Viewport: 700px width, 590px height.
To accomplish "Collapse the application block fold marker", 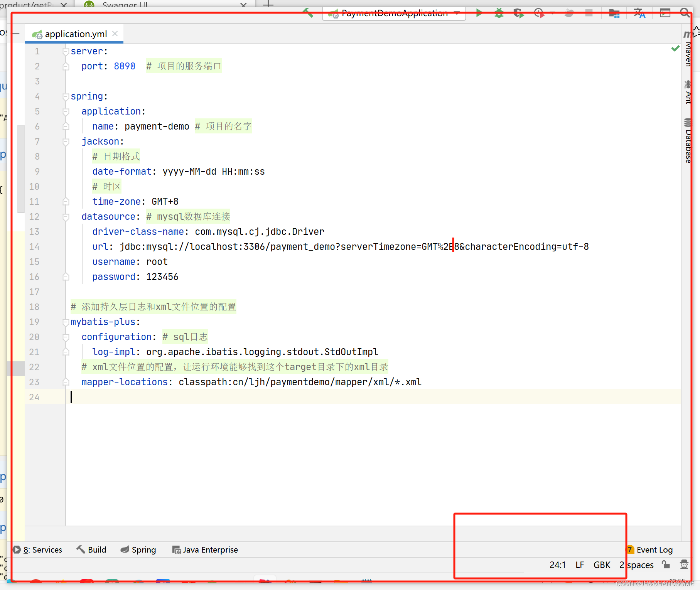I will pyautogui.click(x=66, y=111).
